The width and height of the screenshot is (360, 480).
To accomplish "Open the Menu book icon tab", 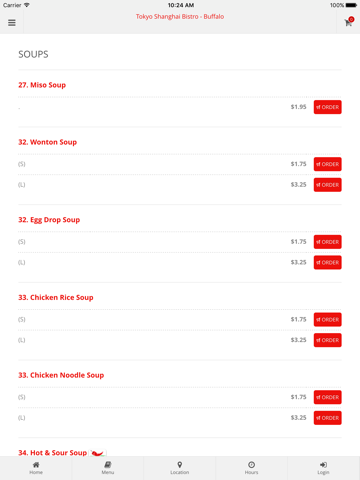I will pyautogui.click(x=108, y=465).
